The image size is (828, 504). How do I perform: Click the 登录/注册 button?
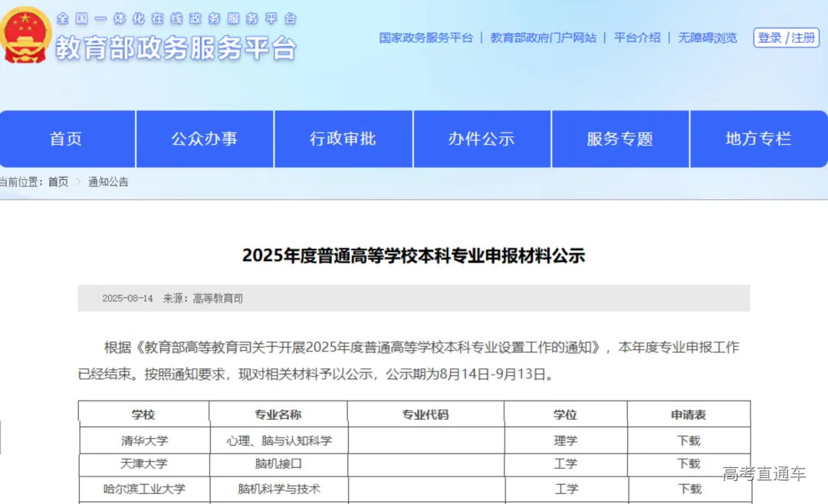[x=786, y=38]
